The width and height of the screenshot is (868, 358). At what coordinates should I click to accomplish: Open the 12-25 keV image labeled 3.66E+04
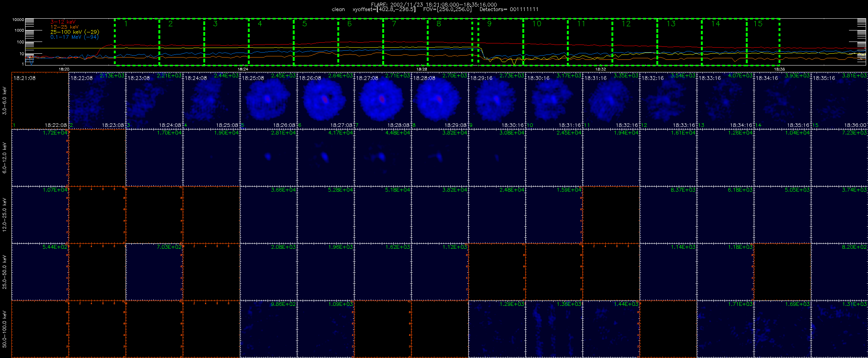tap(268, 215)
